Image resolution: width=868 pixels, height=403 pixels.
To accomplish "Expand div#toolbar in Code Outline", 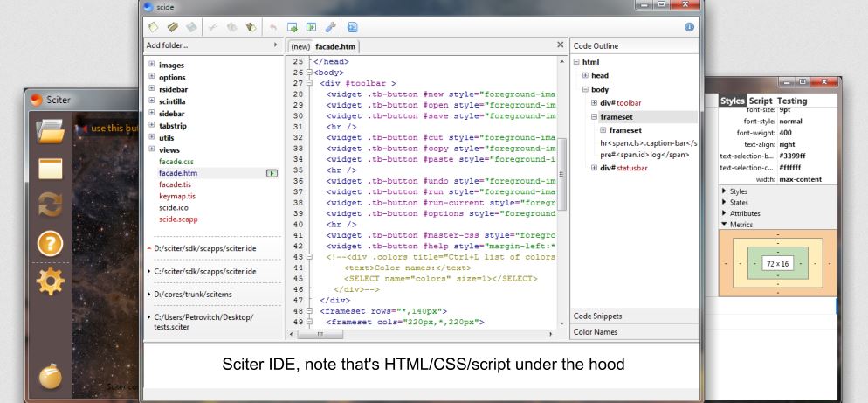I will coord(594,102).
